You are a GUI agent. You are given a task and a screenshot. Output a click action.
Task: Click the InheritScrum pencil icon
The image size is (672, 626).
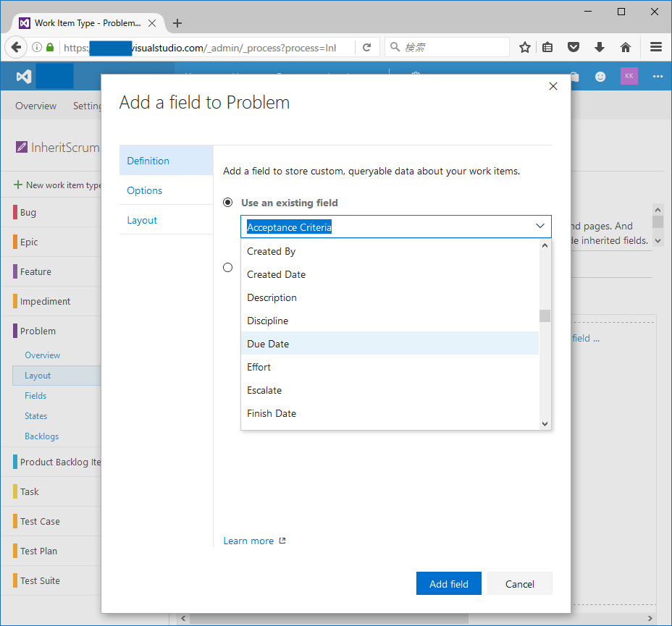pyautogui.click(x=22, y=148)
